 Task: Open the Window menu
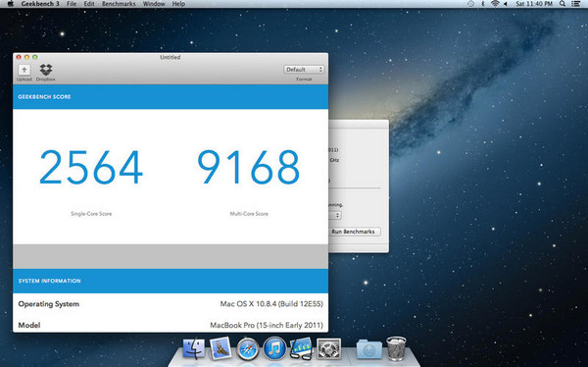pos(154,4)
